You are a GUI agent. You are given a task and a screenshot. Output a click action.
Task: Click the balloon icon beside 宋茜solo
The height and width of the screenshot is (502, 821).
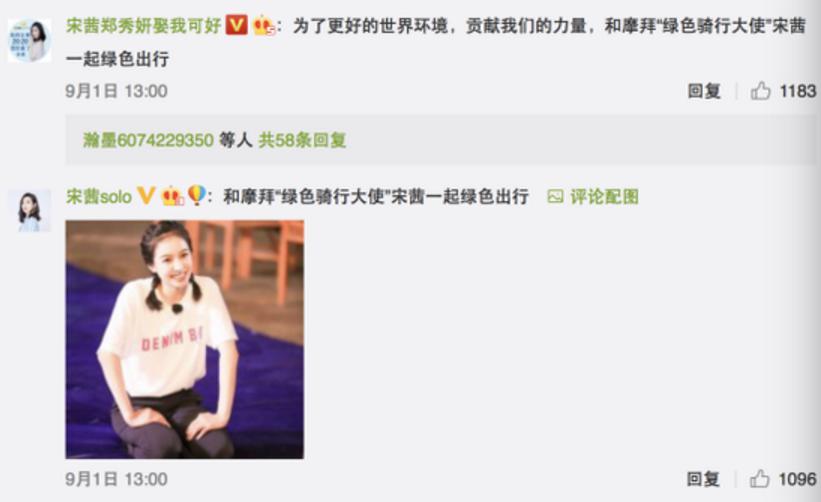pyautogui.click(x=196, y=195)
